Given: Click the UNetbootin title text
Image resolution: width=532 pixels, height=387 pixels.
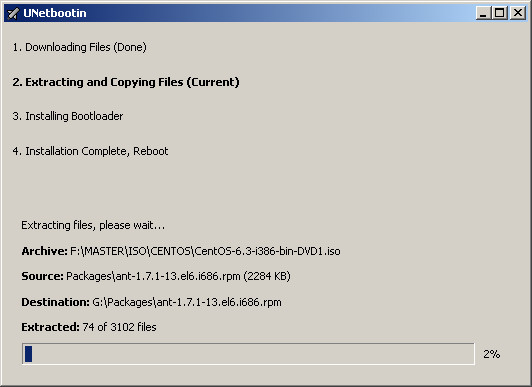Looking at the screenshot, I should click(55, 13).
